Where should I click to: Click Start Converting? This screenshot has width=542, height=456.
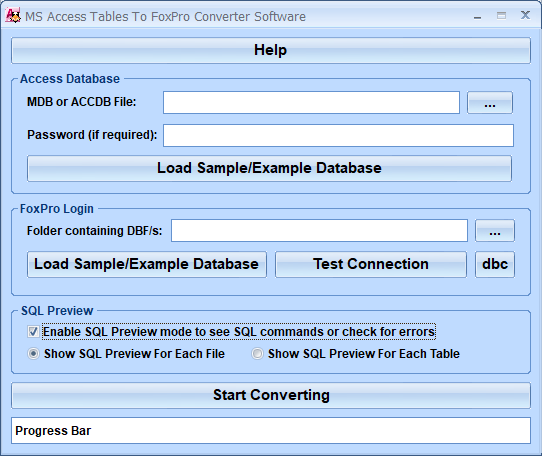coord(271,395)
